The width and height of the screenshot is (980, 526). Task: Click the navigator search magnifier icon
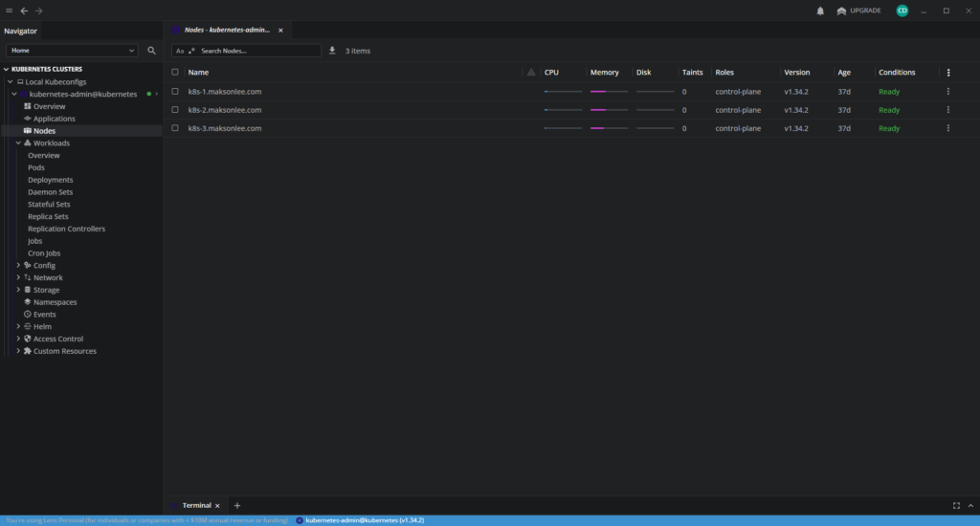click(151, 50)
